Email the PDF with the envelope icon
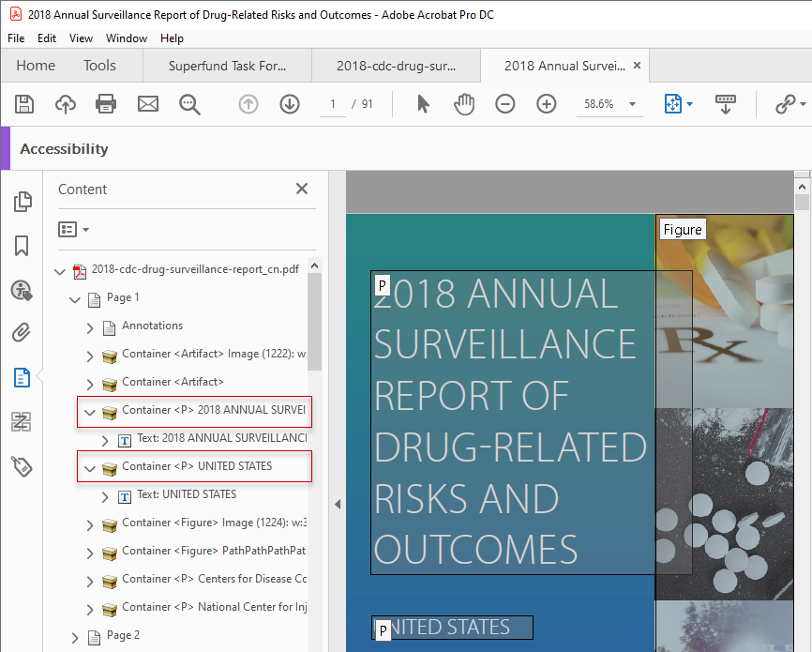The image size is (812, 652). (x=148, y=104)
